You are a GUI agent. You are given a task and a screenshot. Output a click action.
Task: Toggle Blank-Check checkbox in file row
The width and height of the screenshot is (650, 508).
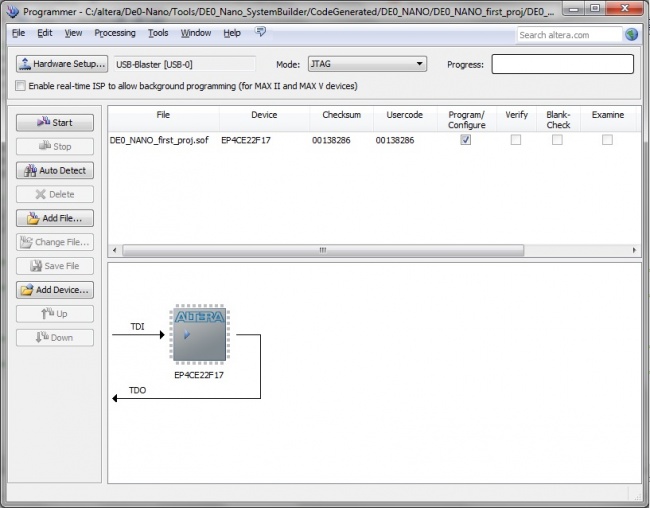point(557,140)
